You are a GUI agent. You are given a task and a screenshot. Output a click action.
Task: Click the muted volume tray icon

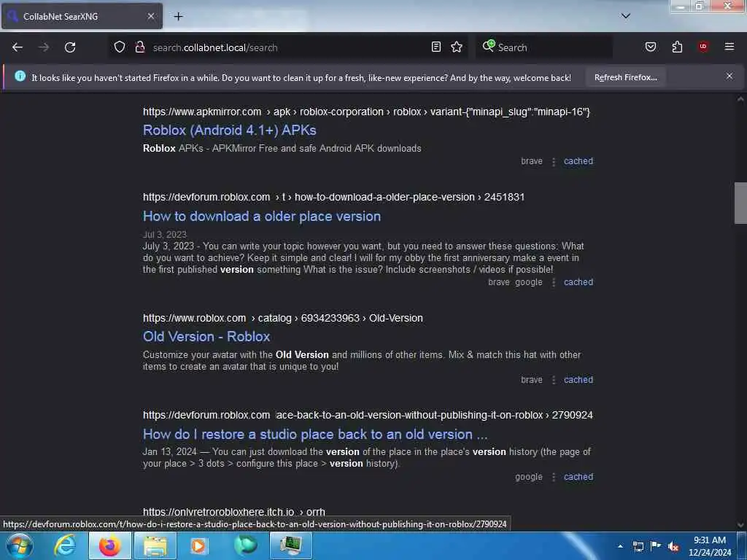673,546
